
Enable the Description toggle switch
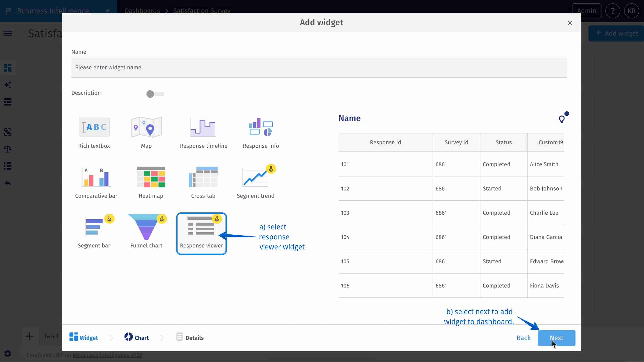click(155, 94)
